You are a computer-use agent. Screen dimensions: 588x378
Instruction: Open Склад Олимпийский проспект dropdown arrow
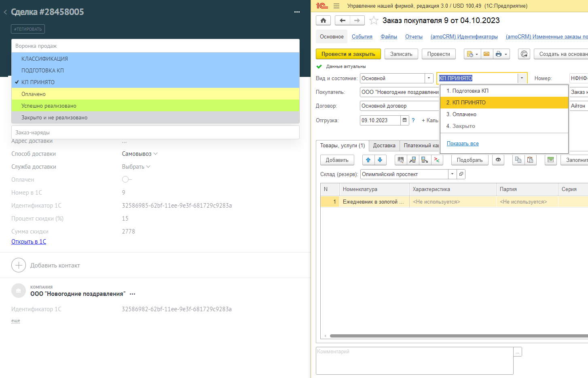[453, 174]
